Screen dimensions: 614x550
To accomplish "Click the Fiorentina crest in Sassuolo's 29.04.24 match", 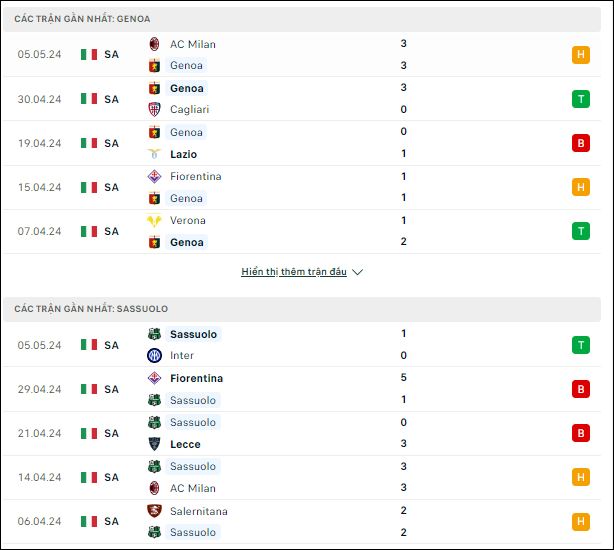I will point(154,378).
